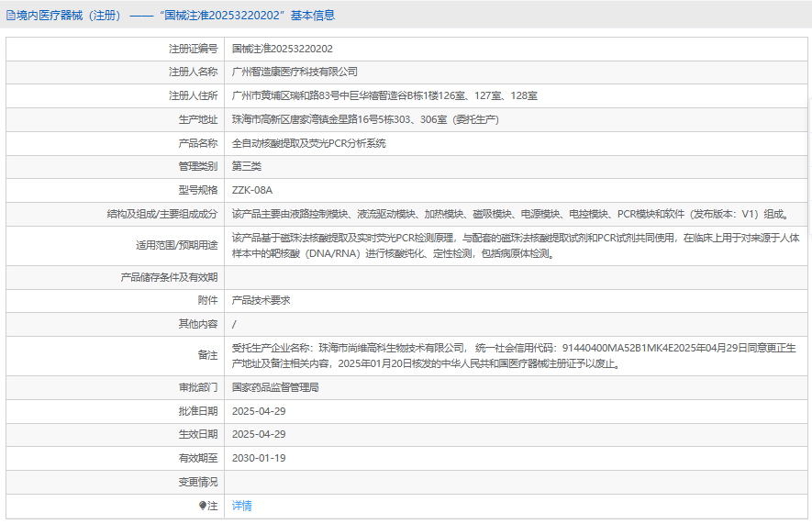
Task: Click registrant name 广州智造康医疗科技有限公司
Action: [295, 72]
